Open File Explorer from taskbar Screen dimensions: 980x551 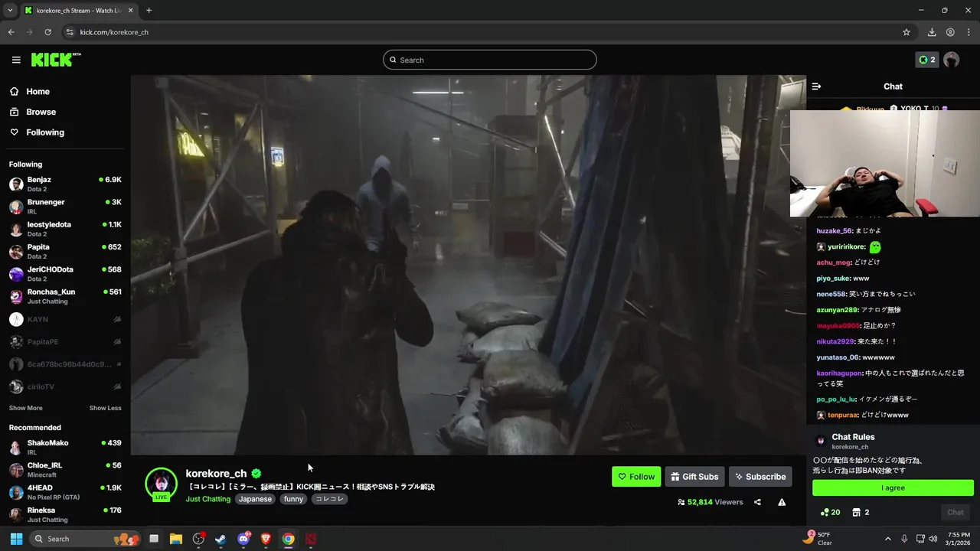coord(176,539)
